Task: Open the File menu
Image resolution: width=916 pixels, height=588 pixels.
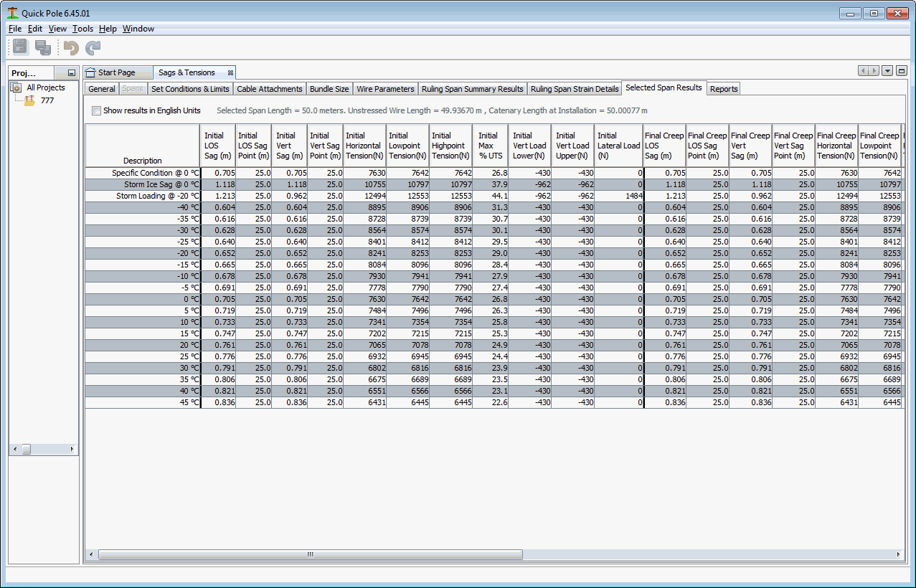Action: [15, 29]
